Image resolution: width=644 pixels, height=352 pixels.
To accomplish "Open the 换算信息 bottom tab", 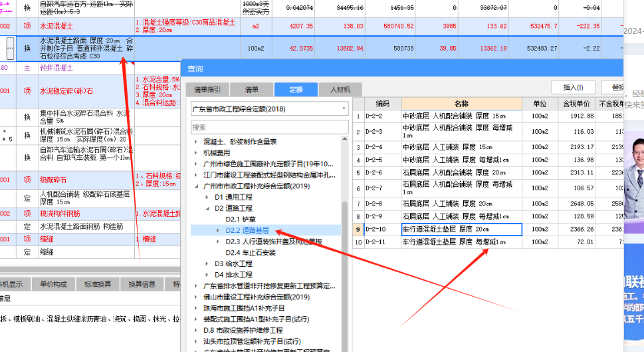I will coord(142,284).
